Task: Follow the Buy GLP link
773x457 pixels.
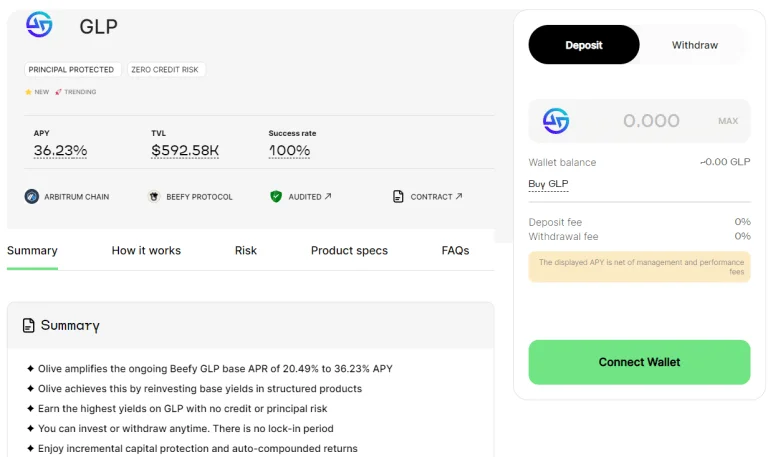Action: [x=548, y=184]
